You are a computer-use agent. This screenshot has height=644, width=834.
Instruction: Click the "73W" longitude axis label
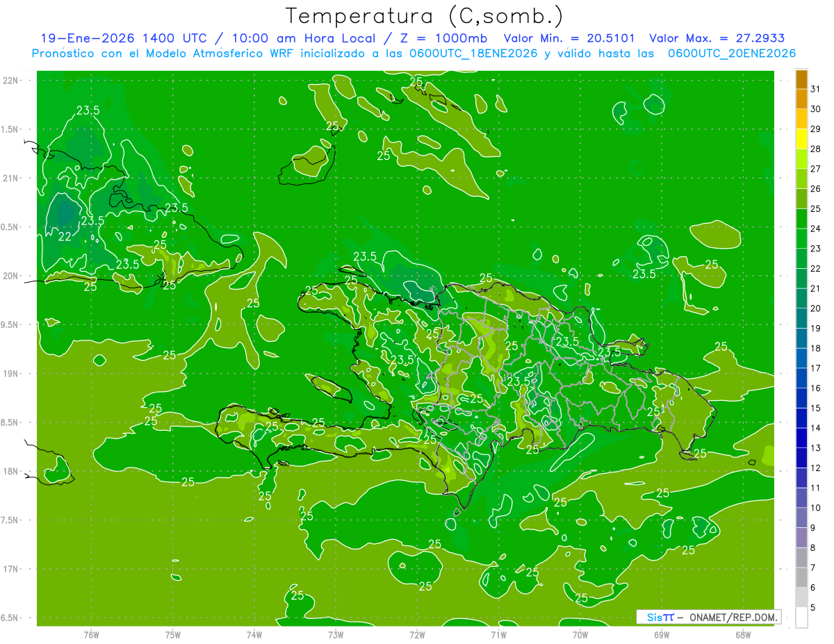click(x=336, y=634)
